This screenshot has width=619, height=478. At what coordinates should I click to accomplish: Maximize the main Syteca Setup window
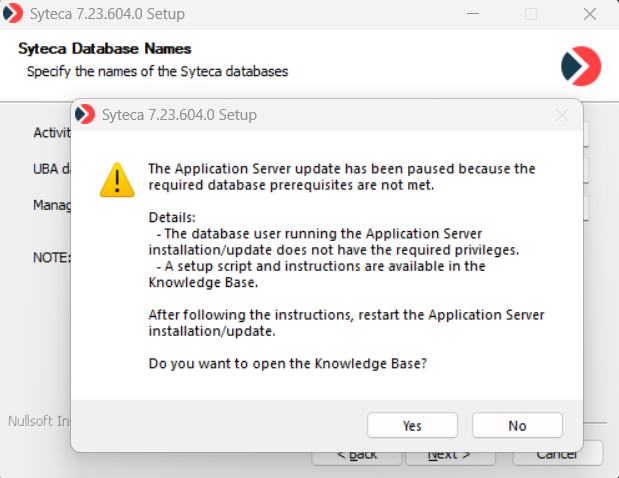tap(531, 15)
